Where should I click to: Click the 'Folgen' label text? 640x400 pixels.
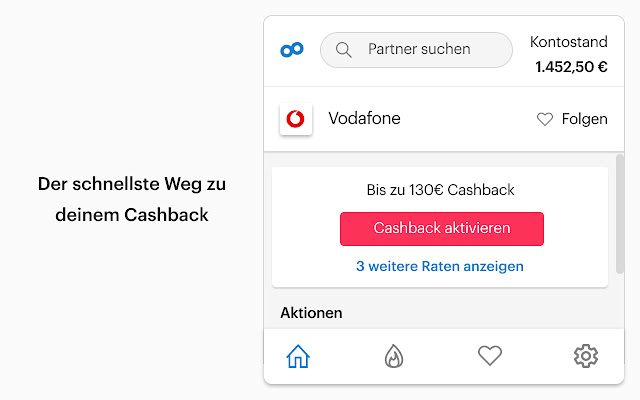584,119
